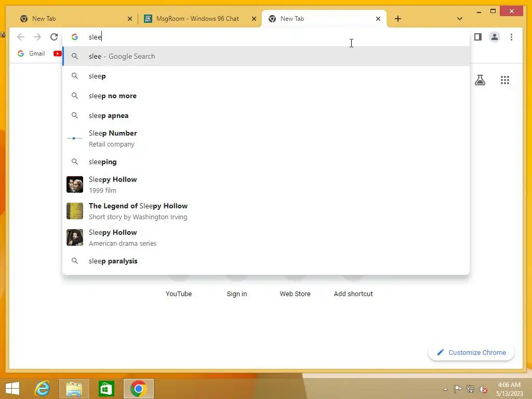Select Sleep Number retail company suggestion
Image resolution: width=532 pixels, height=399 pixels.
pos(266,138)
